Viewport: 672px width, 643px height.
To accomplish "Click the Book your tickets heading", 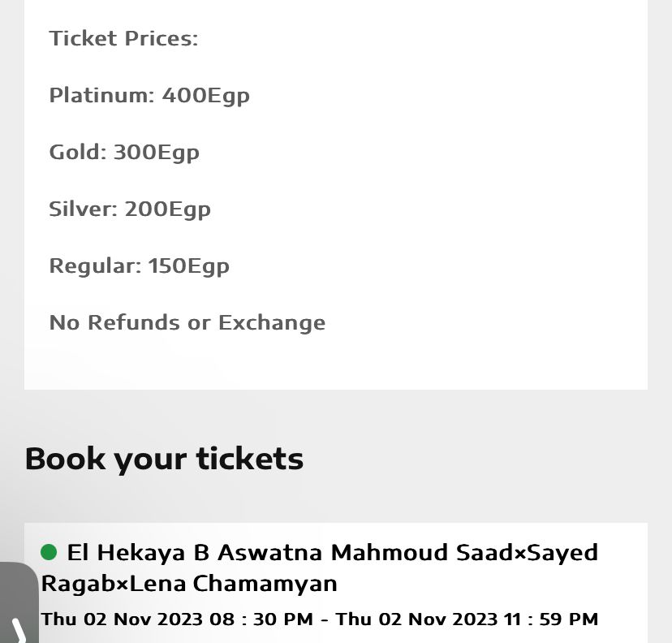I will point(164,459).
